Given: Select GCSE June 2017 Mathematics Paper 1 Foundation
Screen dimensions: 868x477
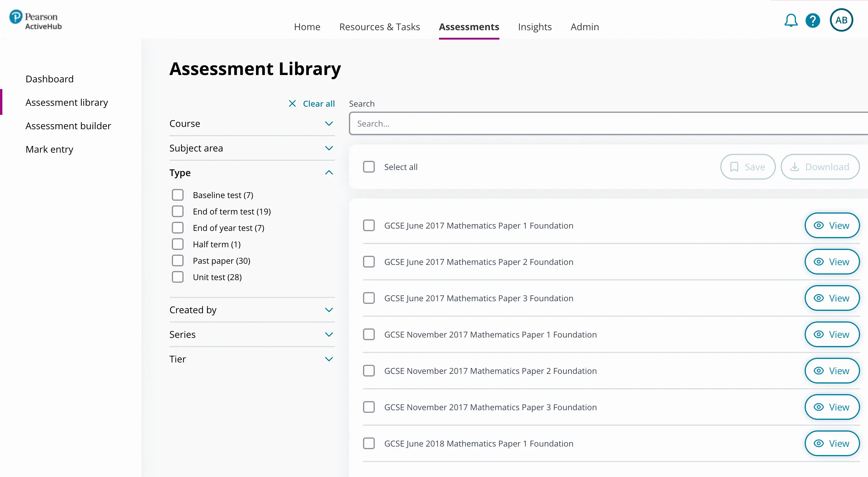Looking at the screenshot, I should click(x=369, y=225).
